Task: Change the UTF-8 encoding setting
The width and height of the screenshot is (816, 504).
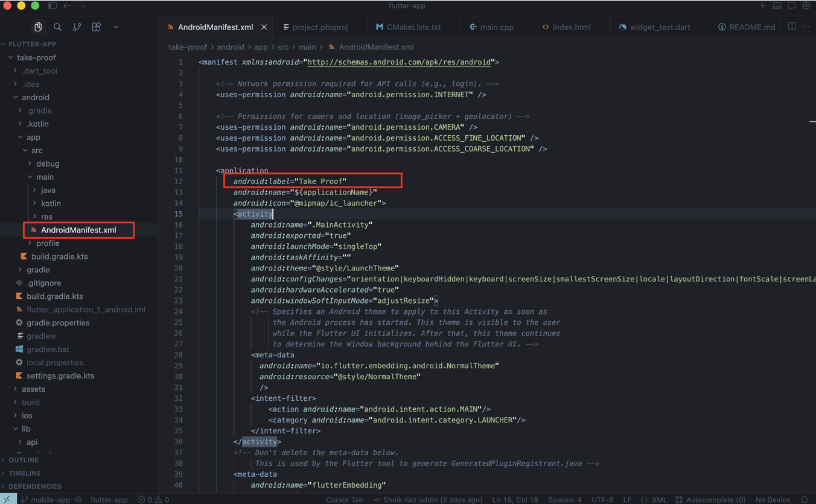Action: coord(602,499)
